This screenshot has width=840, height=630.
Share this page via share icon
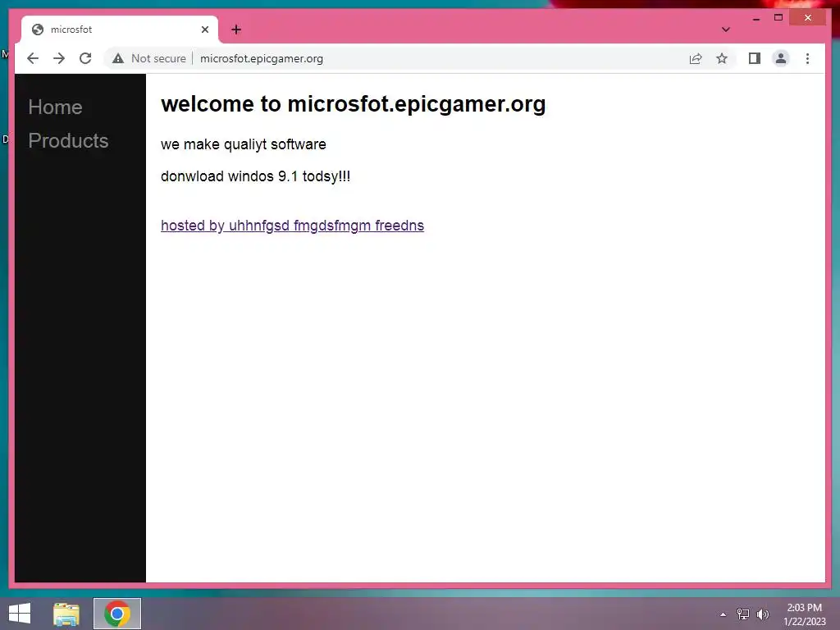pos(696,58)
